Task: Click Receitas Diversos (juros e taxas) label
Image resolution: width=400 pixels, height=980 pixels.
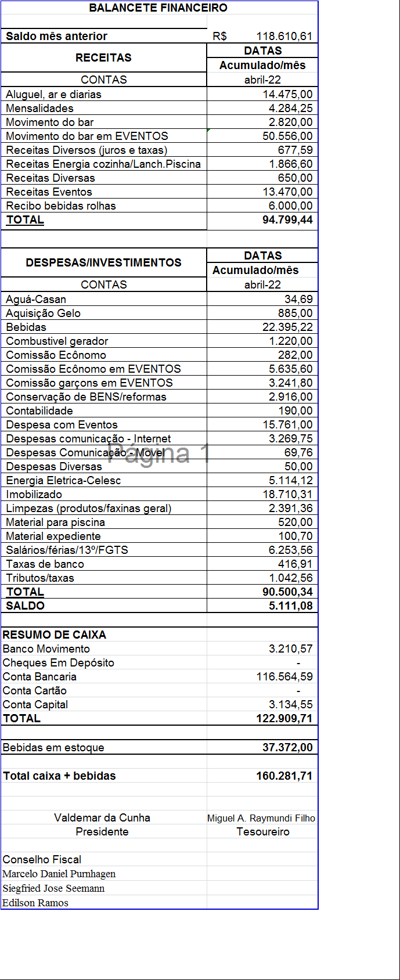Action: pos(87,150)
